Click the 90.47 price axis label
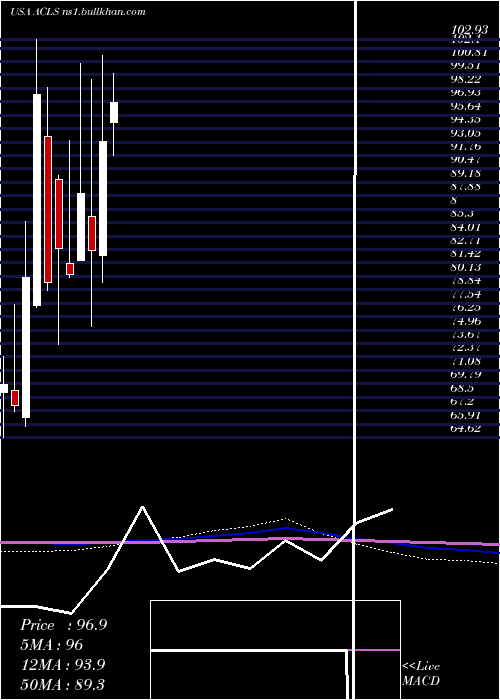The image size is (500, 700). point(466,160)
